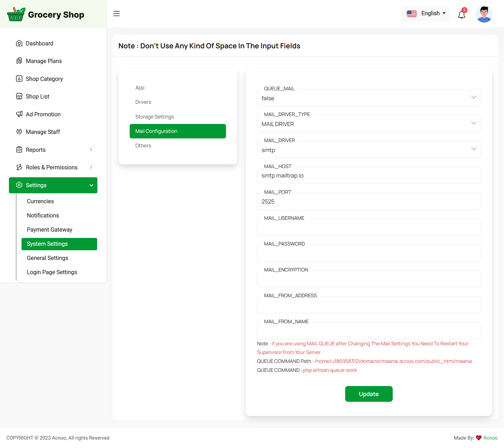504x448 pixels.
Task: Switch to the Storage Settings tab
Action: point(154,117)
